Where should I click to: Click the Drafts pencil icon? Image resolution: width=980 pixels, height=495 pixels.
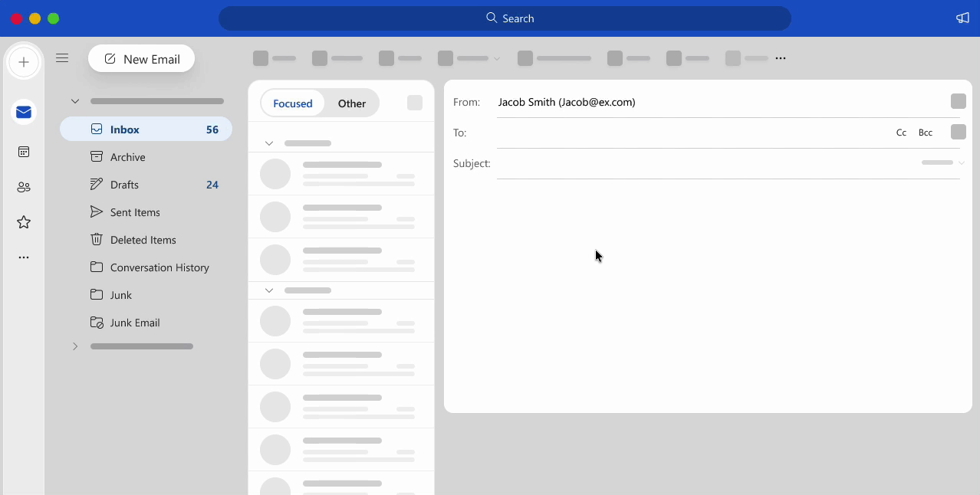click(97, 185)
